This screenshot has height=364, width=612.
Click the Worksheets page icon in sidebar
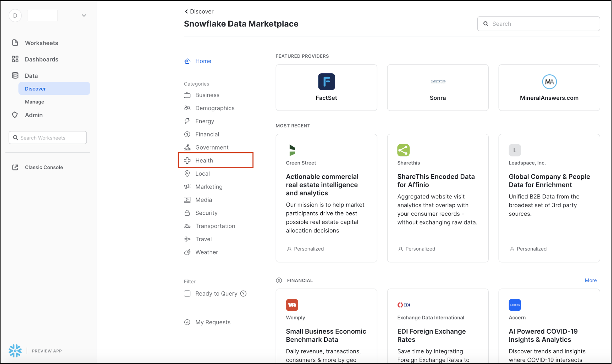point(15,43)
